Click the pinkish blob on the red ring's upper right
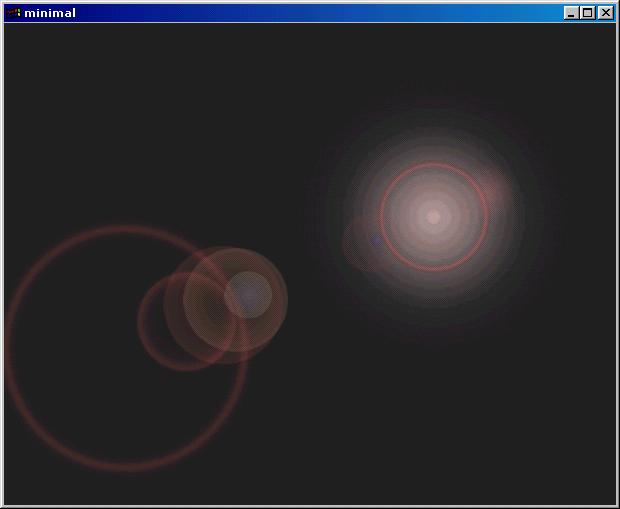Screen dimensions: 620x509 [492, 187]
